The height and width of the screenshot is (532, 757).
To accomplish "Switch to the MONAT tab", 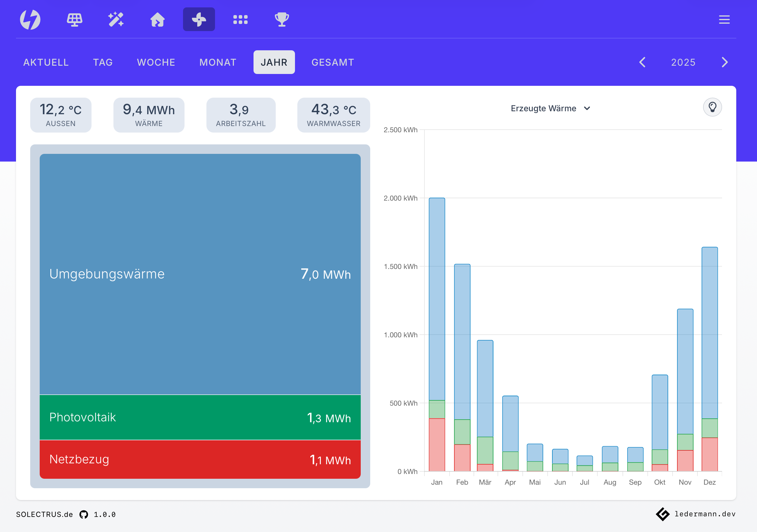I will (x=218, y=62).
